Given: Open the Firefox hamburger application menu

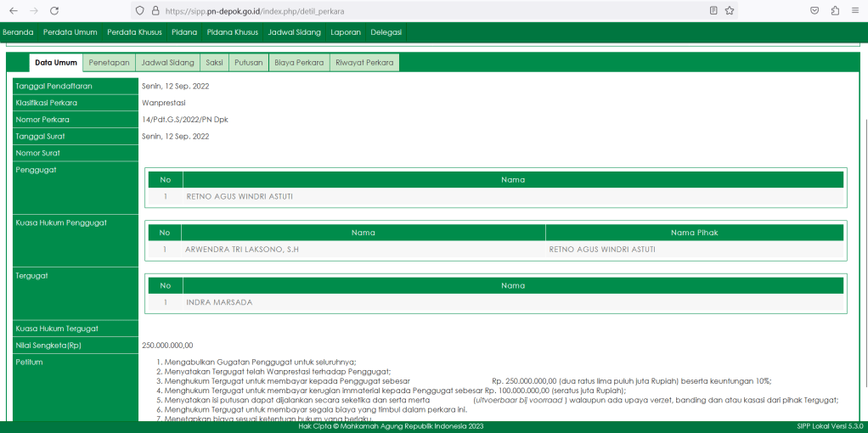Looking at the screenshot, I should [855, 11].
